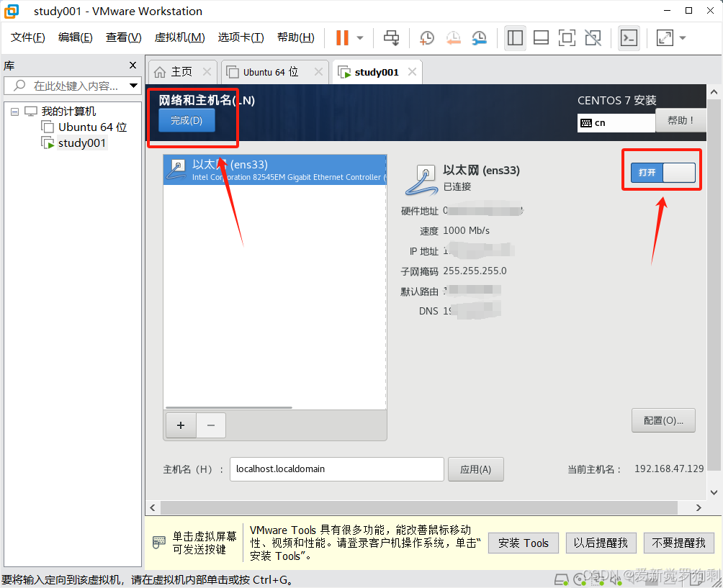Click the hostname input field
Image resolution: width=723 pixels, height=588 pixels.
(336, 469)
